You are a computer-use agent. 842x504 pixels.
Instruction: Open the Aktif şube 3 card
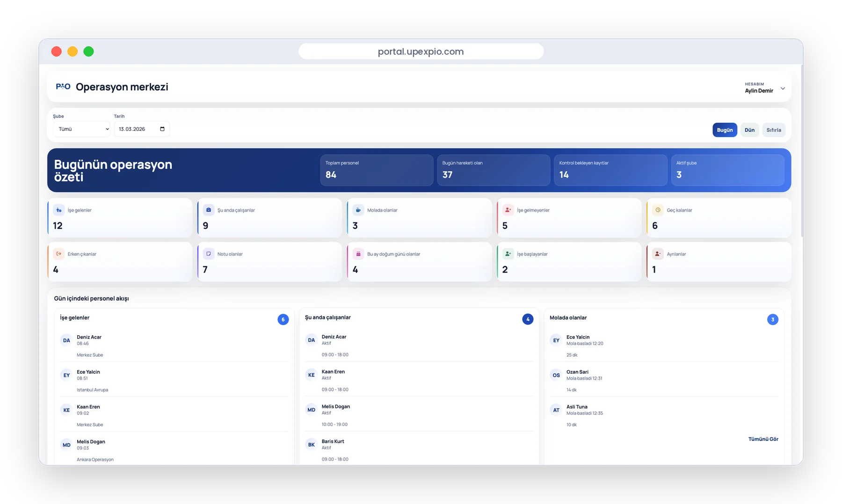coord(727,170)
